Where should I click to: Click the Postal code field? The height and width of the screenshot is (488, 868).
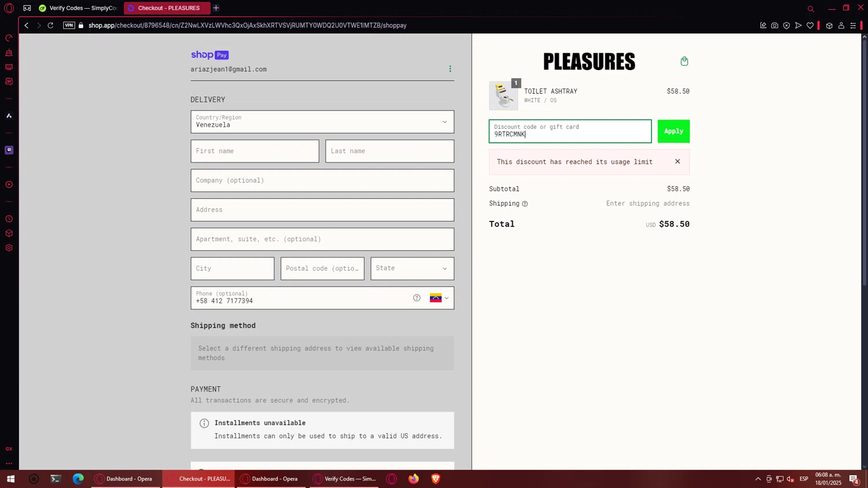tap(322, 268)
